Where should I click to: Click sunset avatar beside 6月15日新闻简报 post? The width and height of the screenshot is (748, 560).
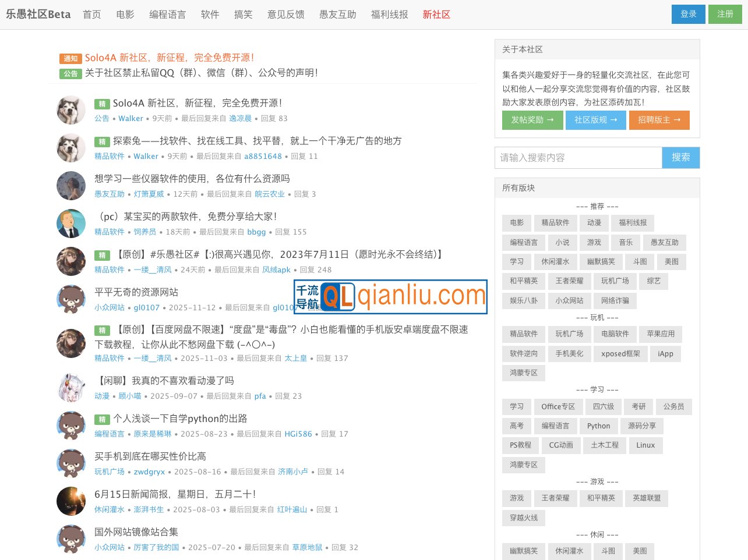71,501
